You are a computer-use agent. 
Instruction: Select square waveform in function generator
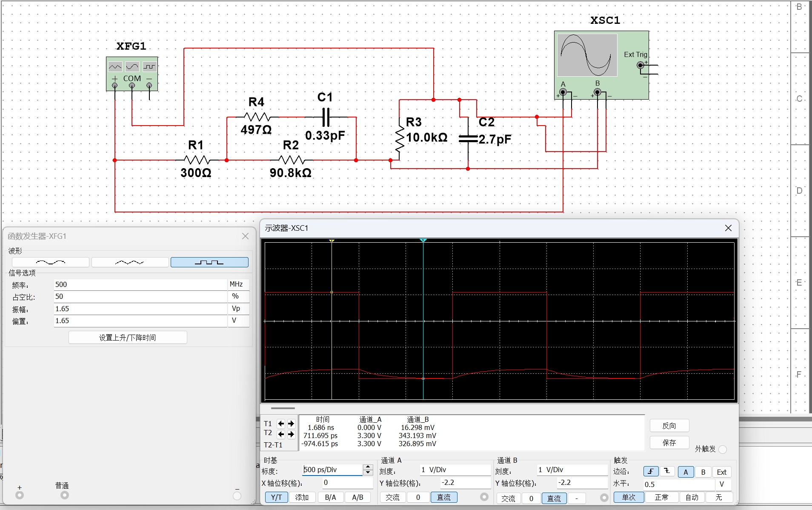click(x=209, y=262)
